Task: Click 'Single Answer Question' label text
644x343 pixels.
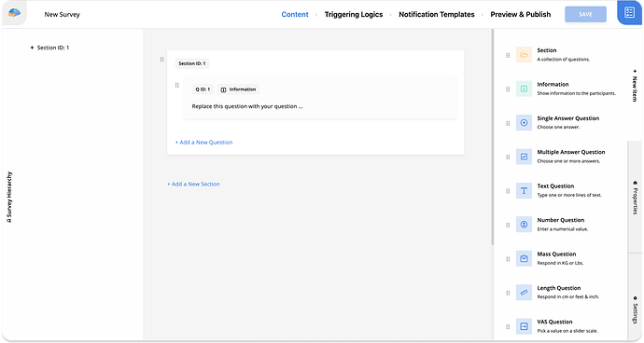Action: coord(568,118)
